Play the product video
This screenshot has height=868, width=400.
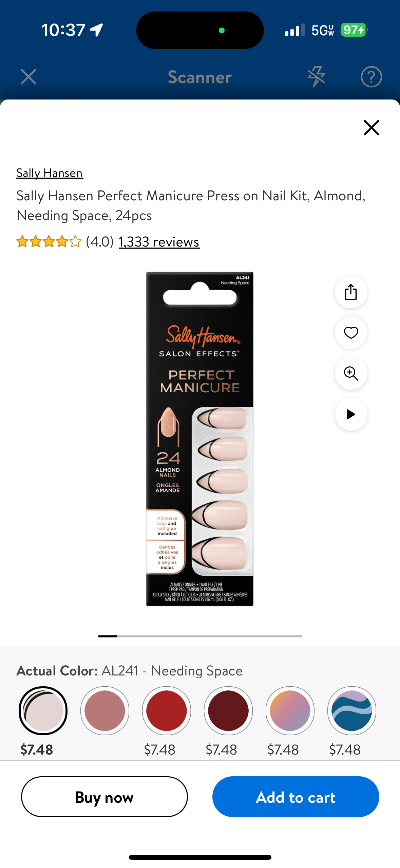351,414
